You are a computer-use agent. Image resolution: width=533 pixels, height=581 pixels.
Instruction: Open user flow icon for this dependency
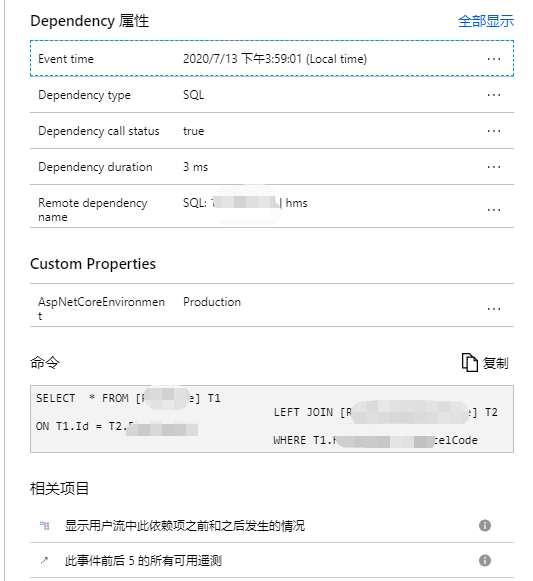[x=45, y=525]
